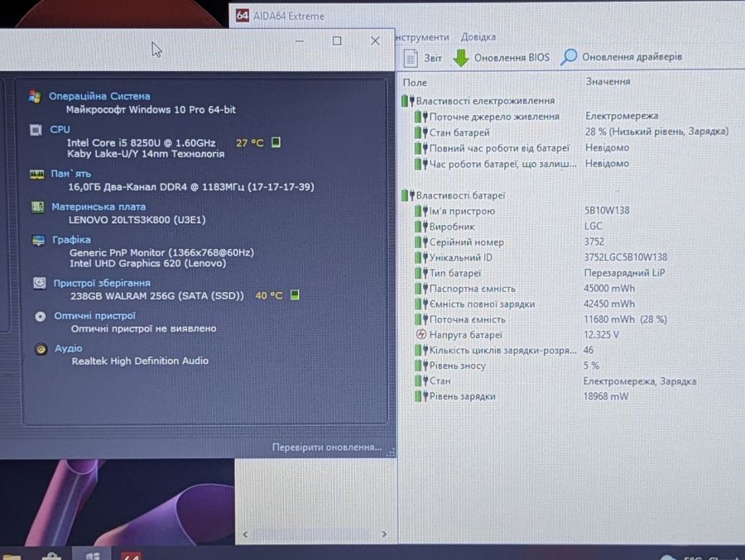Click the Перевірити оновлення... link

327,447
